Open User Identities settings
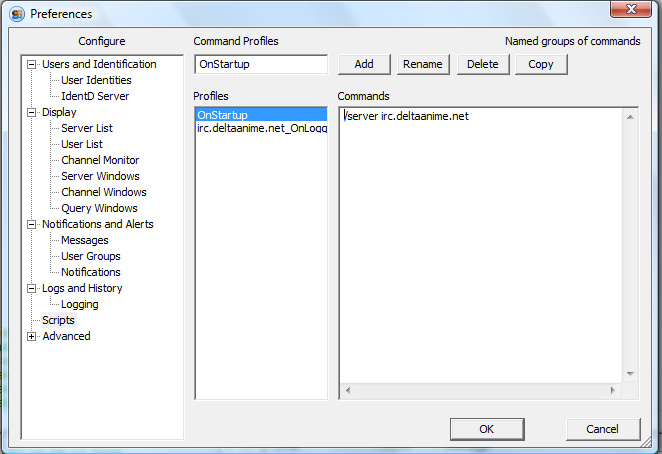Viewport: 662px width, 454px height. pyautogui.click(x=96, y=80)
